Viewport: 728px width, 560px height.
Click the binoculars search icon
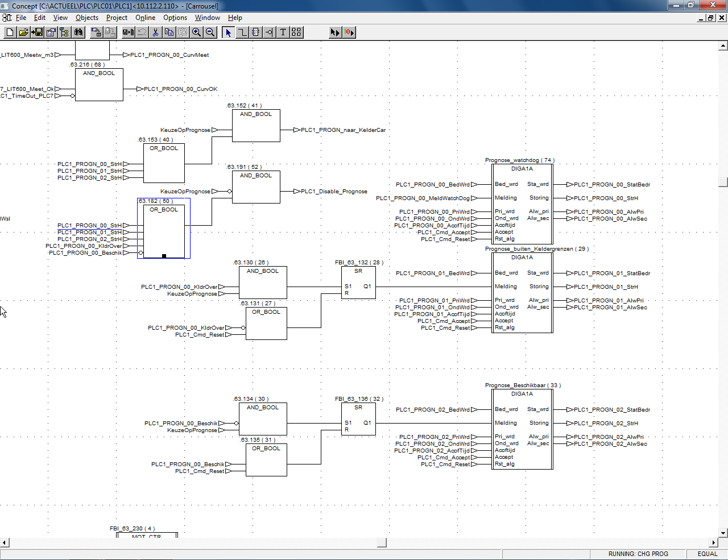78,32
